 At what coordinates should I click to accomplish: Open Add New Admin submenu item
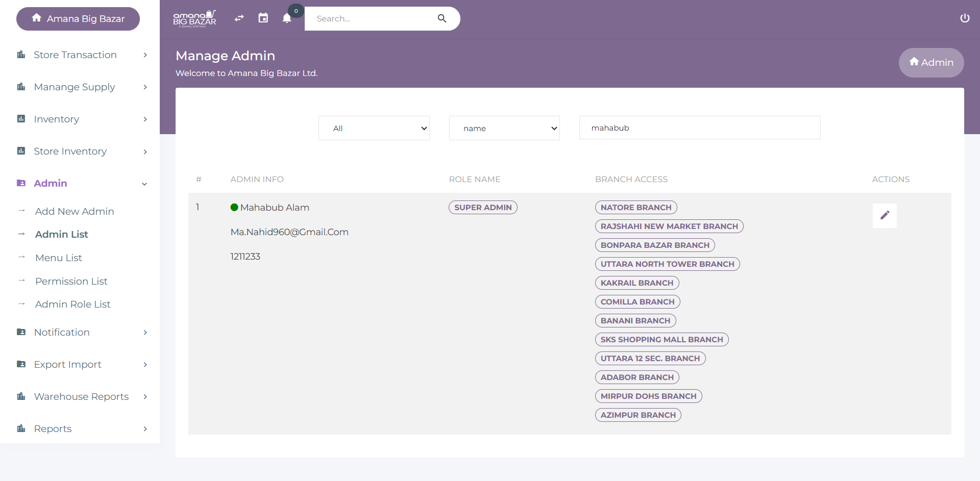(x=75, y=211)
